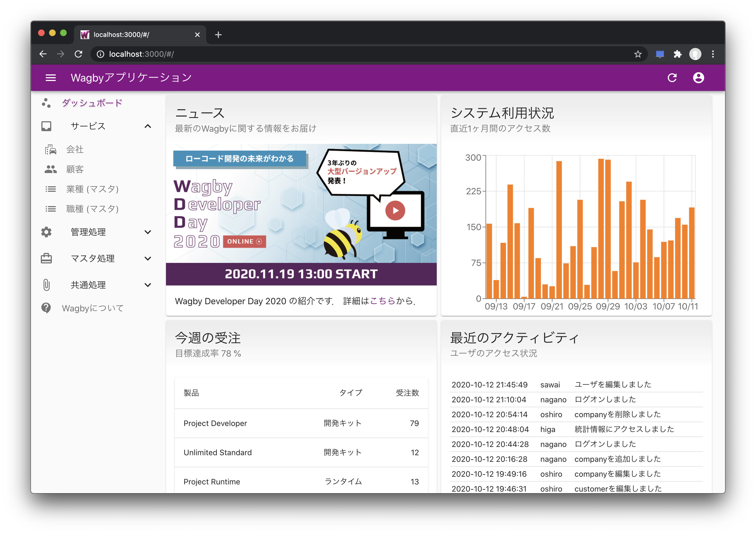Click the nagano companyを追加しました entry
This screenshot has width=756, height=534.
pyautogui.click(x=576, y=459)
